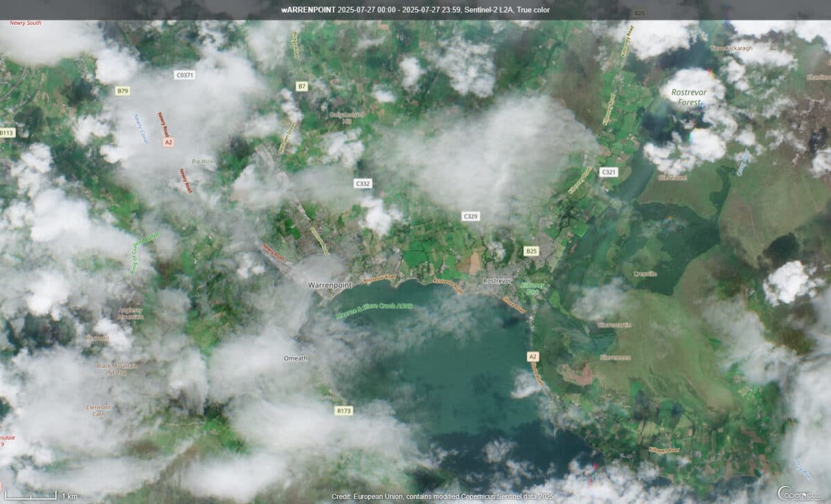Click the blue Newry Canal label

tap(140, 129)
